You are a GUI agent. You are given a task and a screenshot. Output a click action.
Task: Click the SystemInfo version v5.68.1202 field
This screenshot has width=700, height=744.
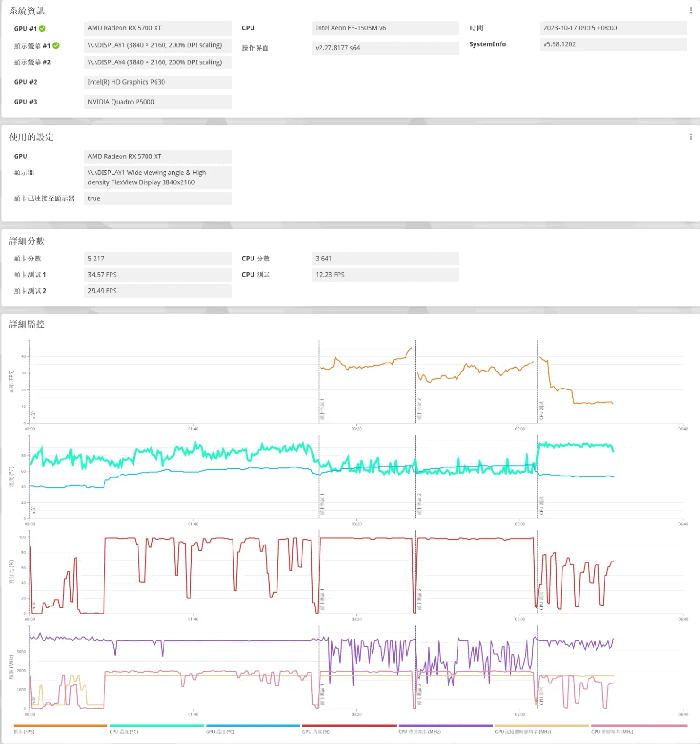click(613, 44)
